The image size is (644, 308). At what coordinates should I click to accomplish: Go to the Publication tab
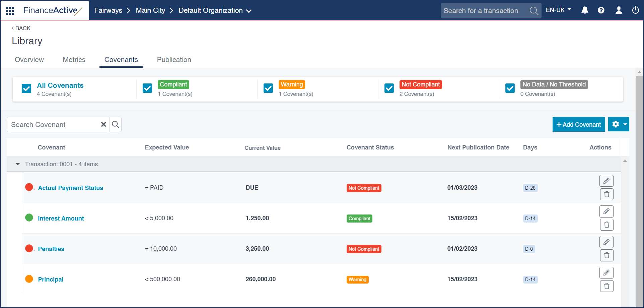pyautogui.click(x=174, y=60)
